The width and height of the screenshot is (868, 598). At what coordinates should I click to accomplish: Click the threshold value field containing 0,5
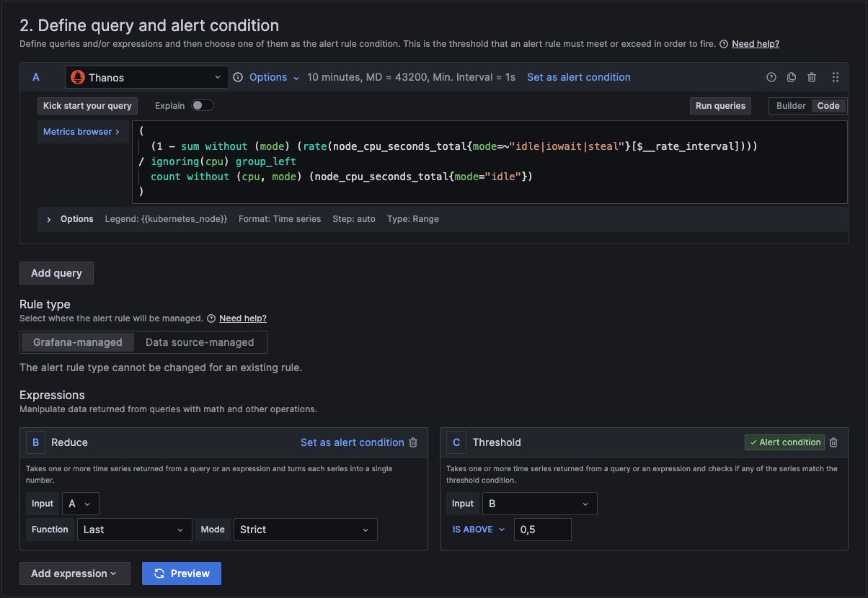point(542,530)
